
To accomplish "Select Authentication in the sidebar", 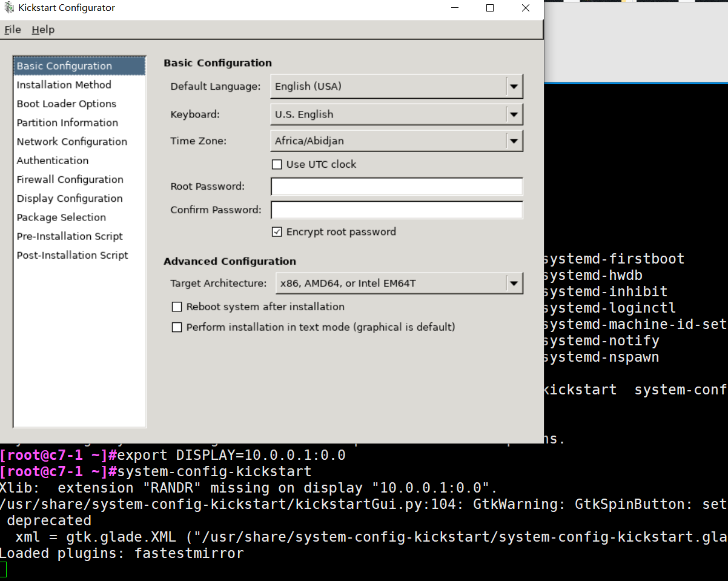I will click(79, 161).
